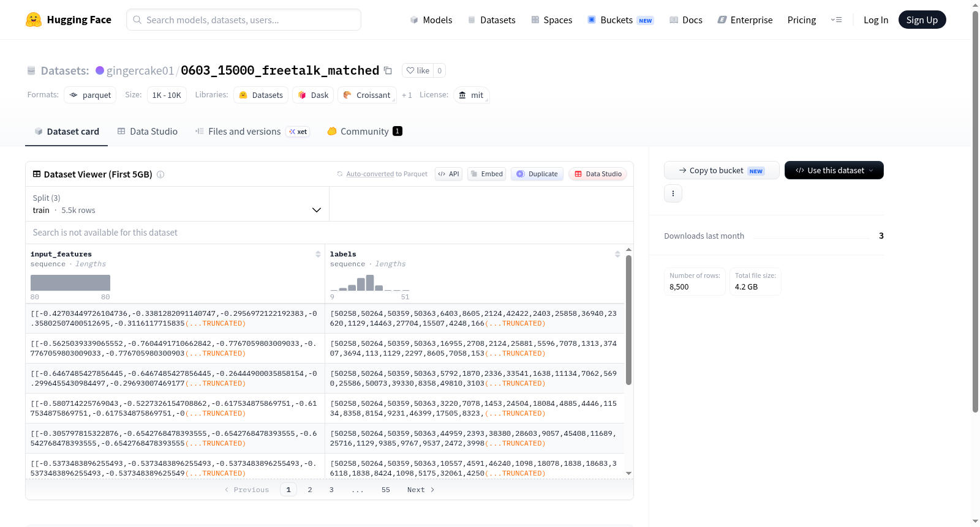Click the gingercake01 user avatar

100,70
